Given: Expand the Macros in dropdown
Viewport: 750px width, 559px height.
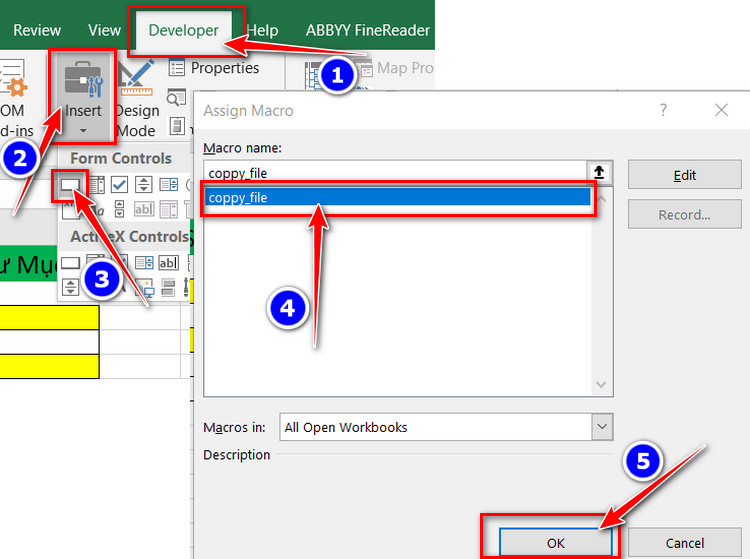Looking at the screenshot, I should 601,427.
